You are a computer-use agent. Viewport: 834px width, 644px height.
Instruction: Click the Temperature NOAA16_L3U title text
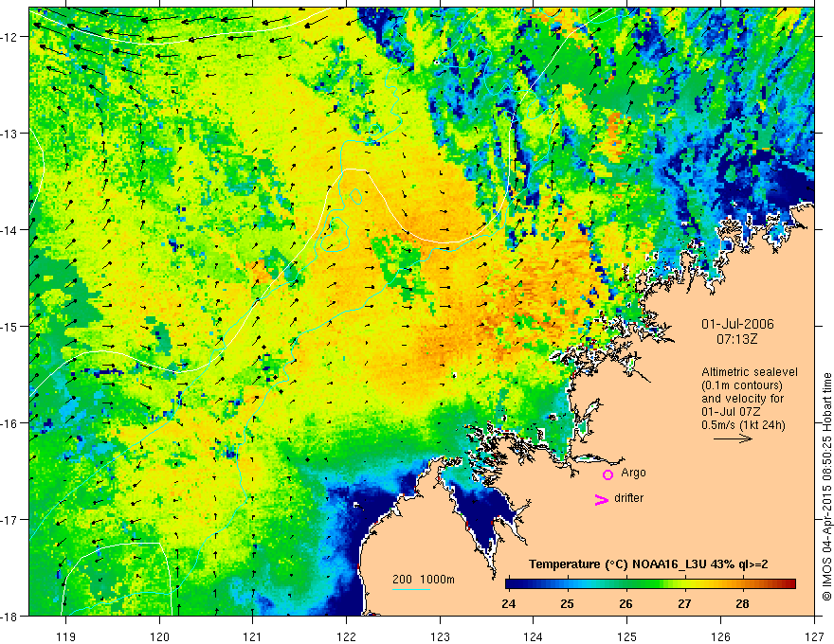[x=648, y=564]
